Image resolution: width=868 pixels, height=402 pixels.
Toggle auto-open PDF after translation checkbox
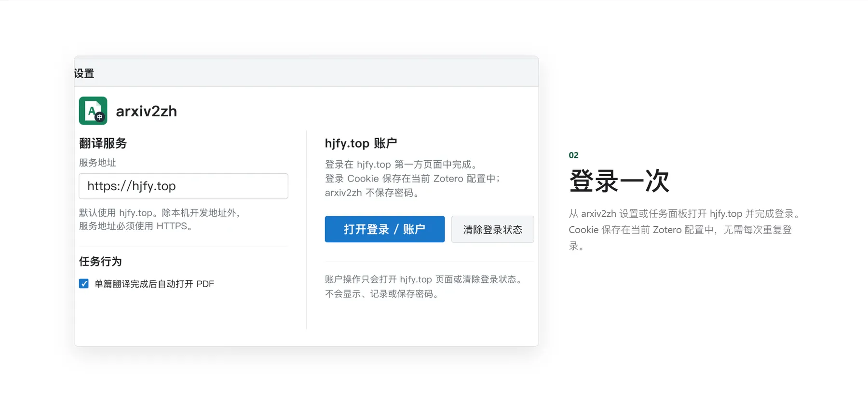coord(84,284)
